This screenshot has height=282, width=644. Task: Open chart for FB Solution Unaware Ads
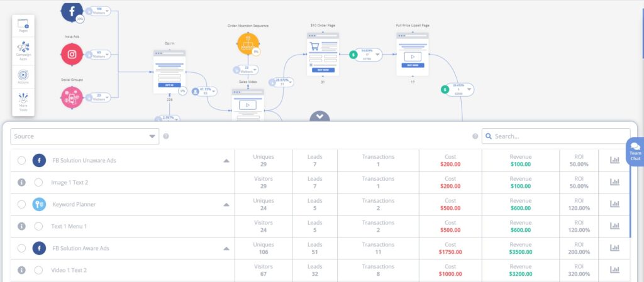click(614, 160)
